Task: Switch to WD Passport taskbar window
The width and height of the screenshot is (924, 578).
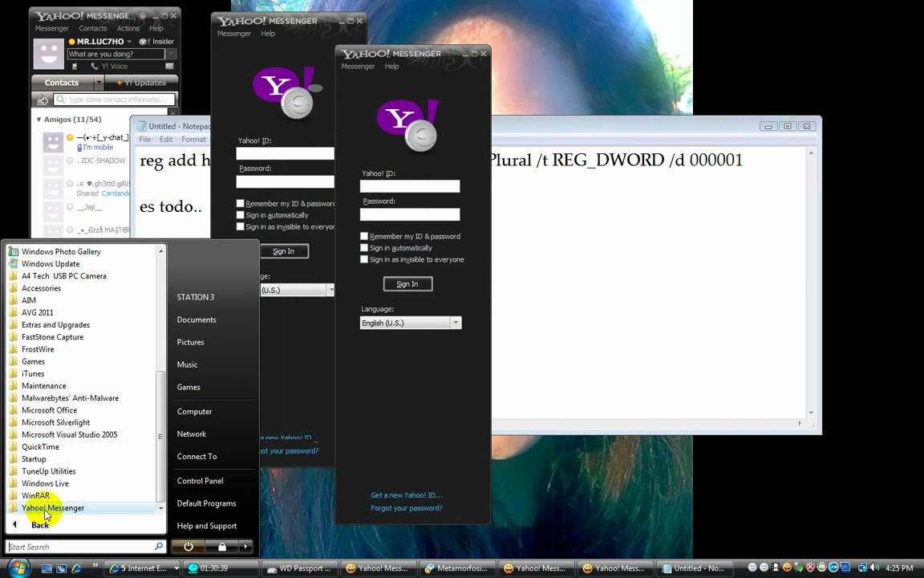Action: [299, 568]
